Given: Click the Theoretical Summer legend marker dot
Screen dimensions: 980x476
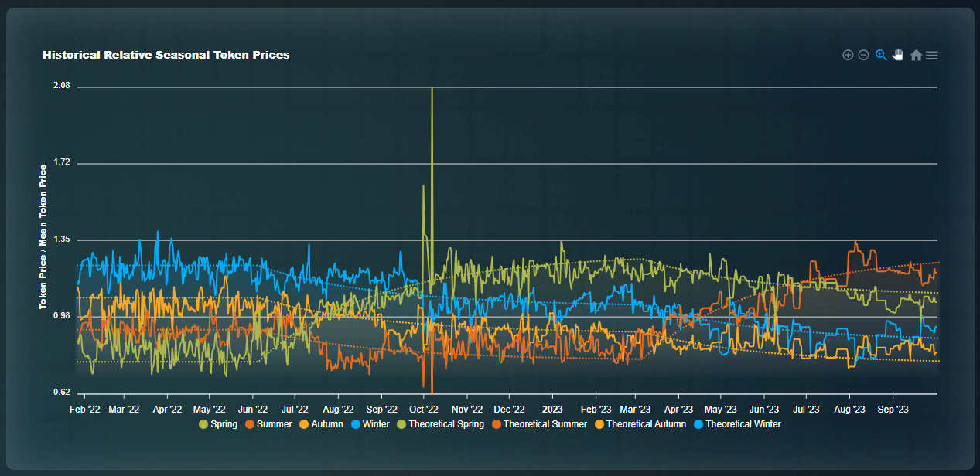Looking at the screenshot, I should [x=497, y=424].
